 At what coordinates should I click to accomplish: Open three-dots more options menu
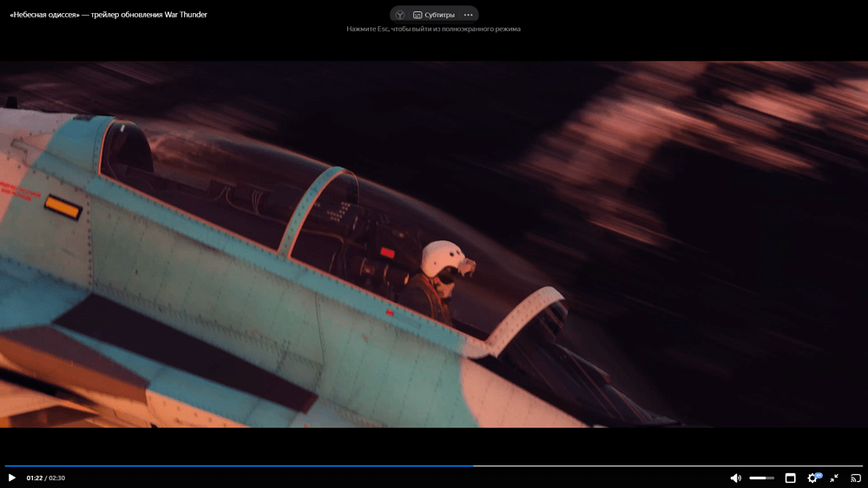pos(469,15)
